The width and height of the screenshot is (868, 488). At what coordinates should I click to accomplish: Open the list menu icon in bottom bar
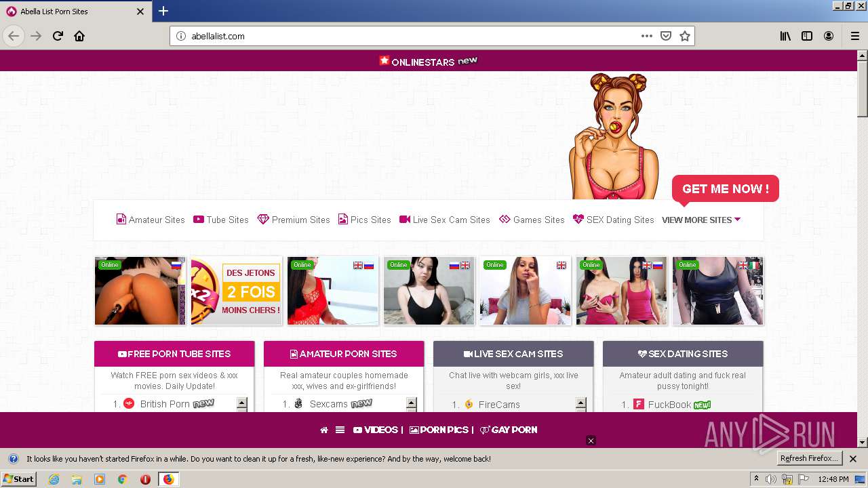click(340, 430)
